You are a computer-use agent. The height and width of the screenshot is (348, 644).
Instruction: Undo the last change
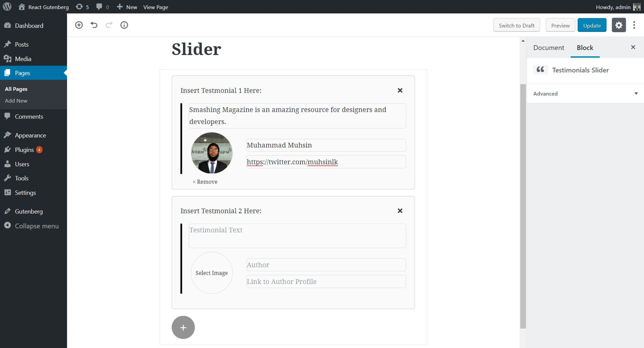coord(94,25)
